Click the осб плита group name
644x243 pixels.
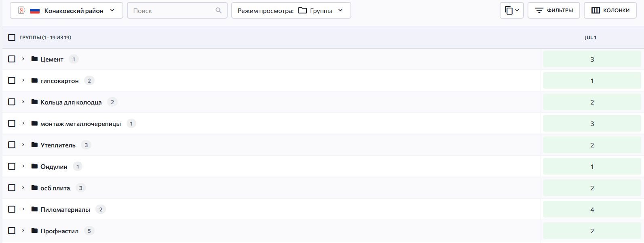click(x=55, y=188)
